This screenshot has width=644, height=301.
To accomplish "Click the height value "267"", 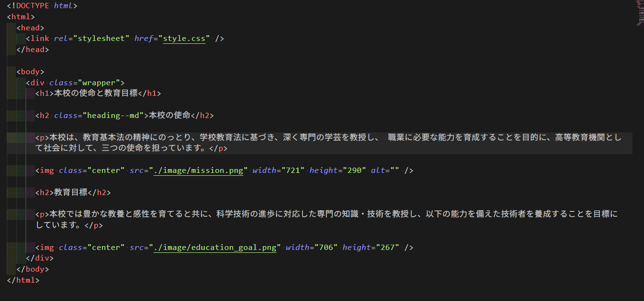I will (388, 248).
